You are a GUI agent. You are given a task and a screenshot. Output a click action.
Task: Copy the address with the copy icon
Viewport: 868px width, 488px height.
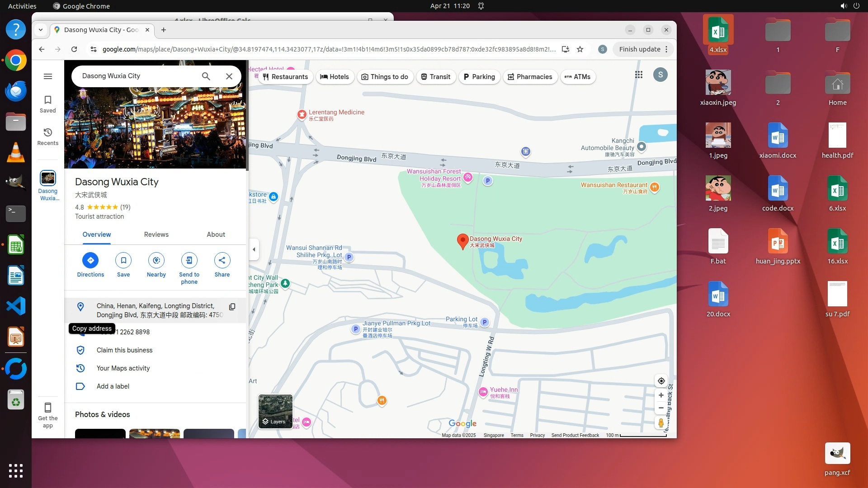click(x=232, y=307)
